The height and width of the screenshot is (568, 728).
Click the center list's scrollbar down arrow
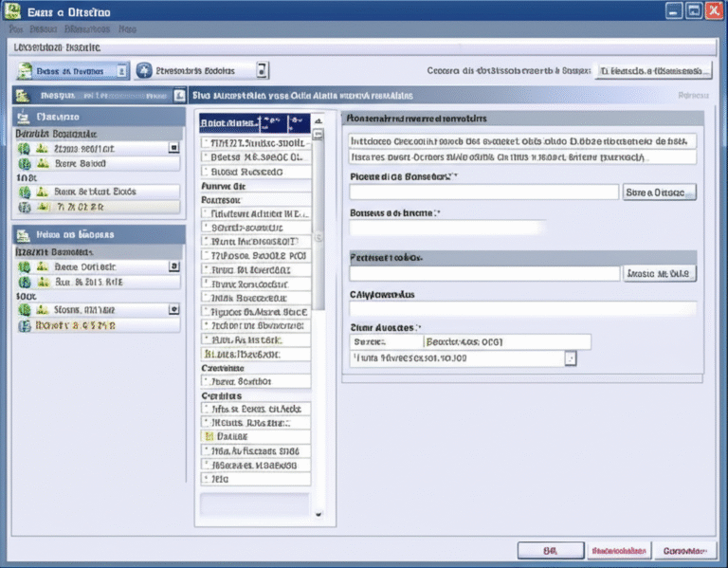[318, 514]
